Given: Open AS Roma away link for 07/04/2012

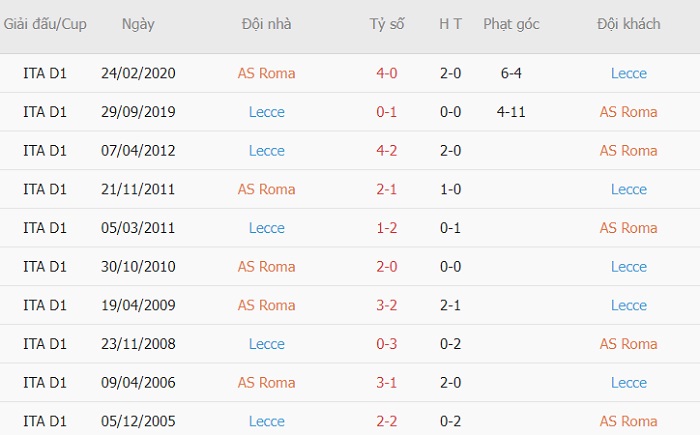Looking at the screenshot, I should coord(628,151).
